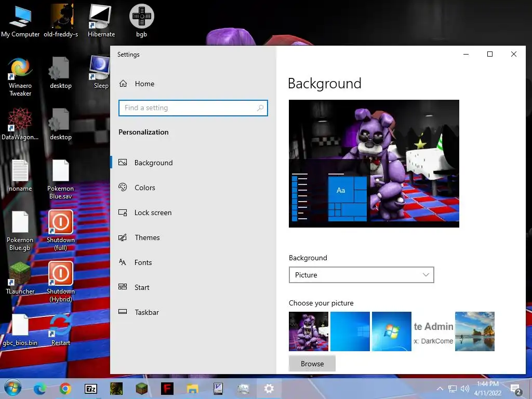Open the Start menu orb
Screen dimensions: 532x399
click(12, 388)
